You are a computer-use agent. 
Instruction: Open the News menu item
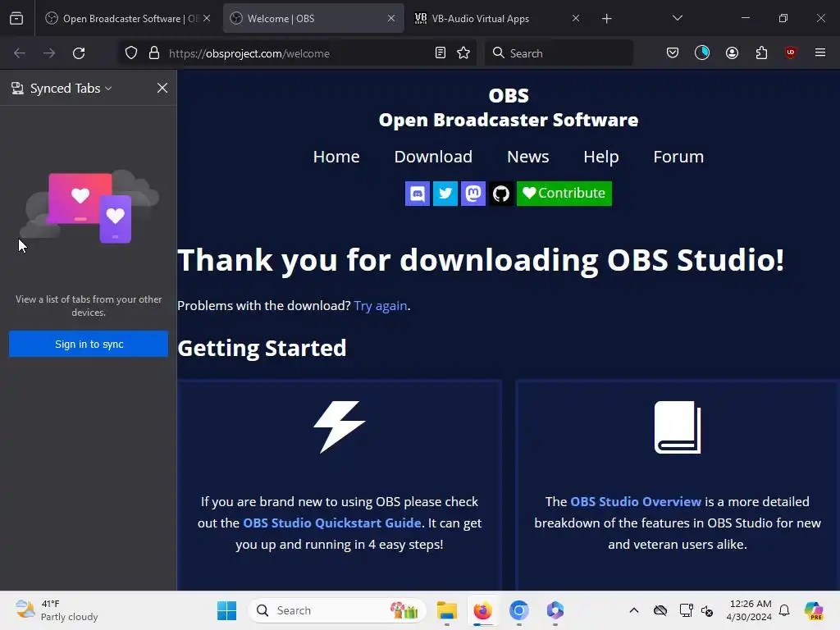tap(527, 157)
